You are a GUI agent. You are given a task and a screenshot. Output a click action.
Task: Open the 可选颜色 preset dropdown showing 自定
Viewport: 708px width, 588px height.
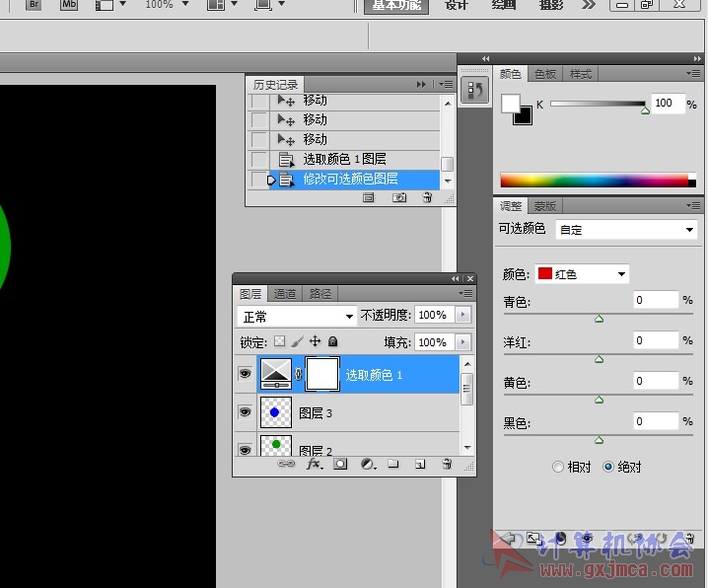[x=626, y=230]
